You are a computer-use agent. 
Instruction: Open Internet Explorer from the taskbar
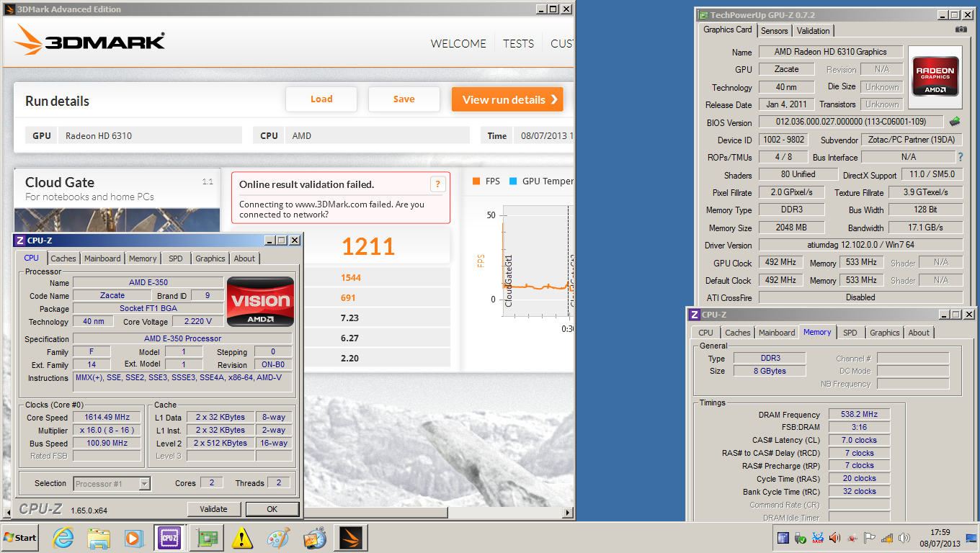point(63,538)
